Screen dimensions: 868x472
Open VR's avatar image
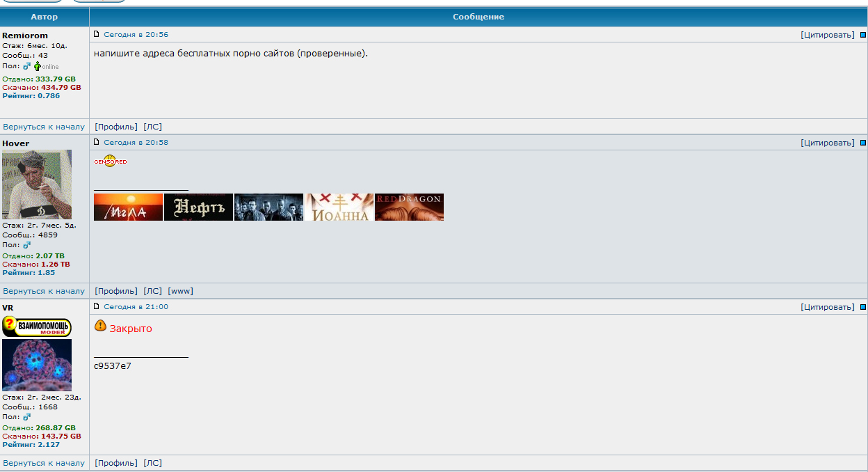click(x=37, y=365)
